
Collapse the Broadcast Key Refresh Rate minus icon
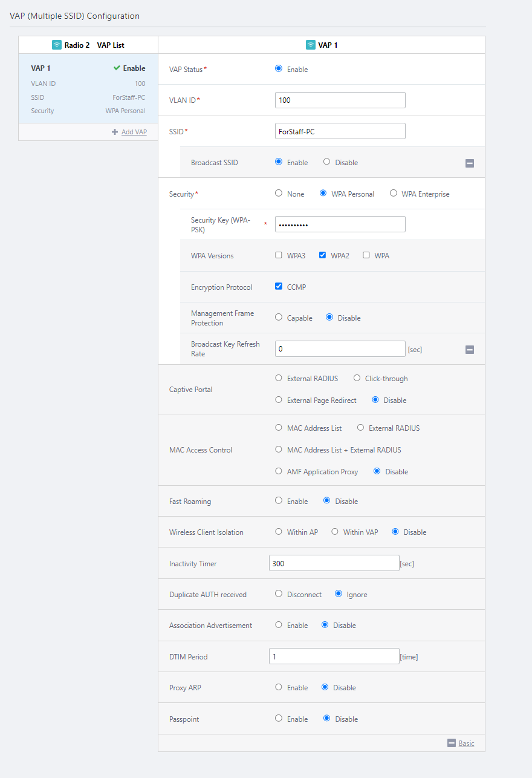(x=470, y=349)
